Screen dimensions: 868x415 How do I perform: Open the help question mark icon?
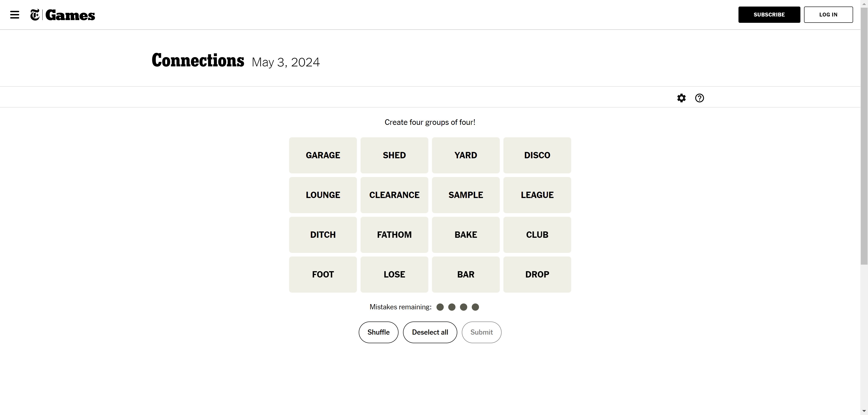coord(699,98)
